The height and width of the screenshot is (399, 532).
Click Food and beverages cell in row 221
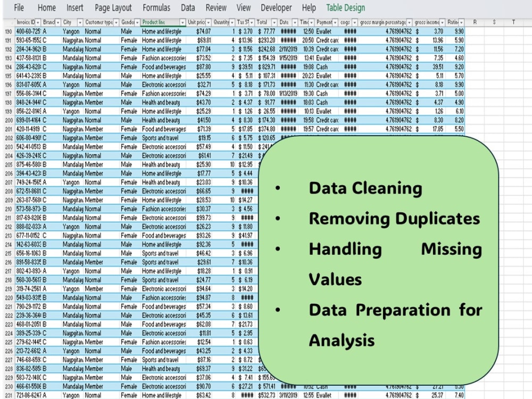(163, 306)
